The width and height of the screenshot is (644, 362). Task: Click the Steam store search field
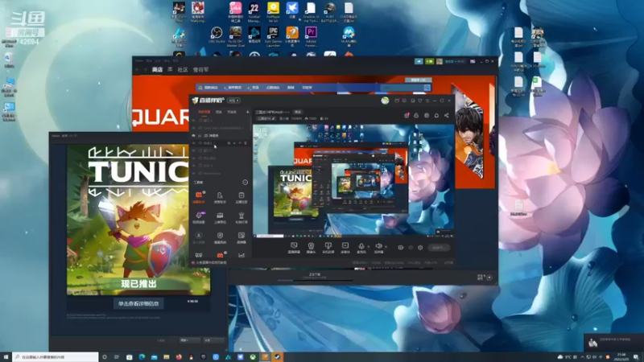(x=405, y=88)
